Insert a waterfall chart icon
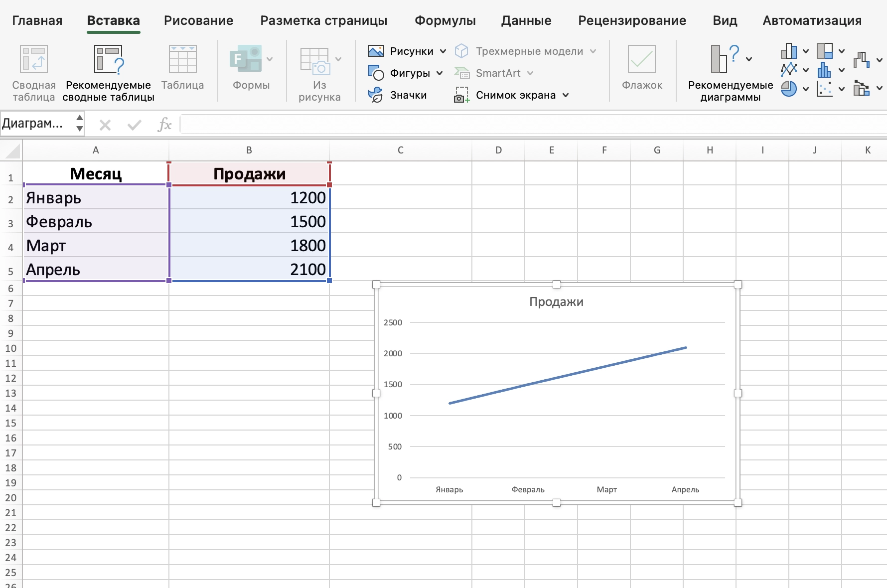This screenshot has height=588, width=887. click(x=861, y=60)
